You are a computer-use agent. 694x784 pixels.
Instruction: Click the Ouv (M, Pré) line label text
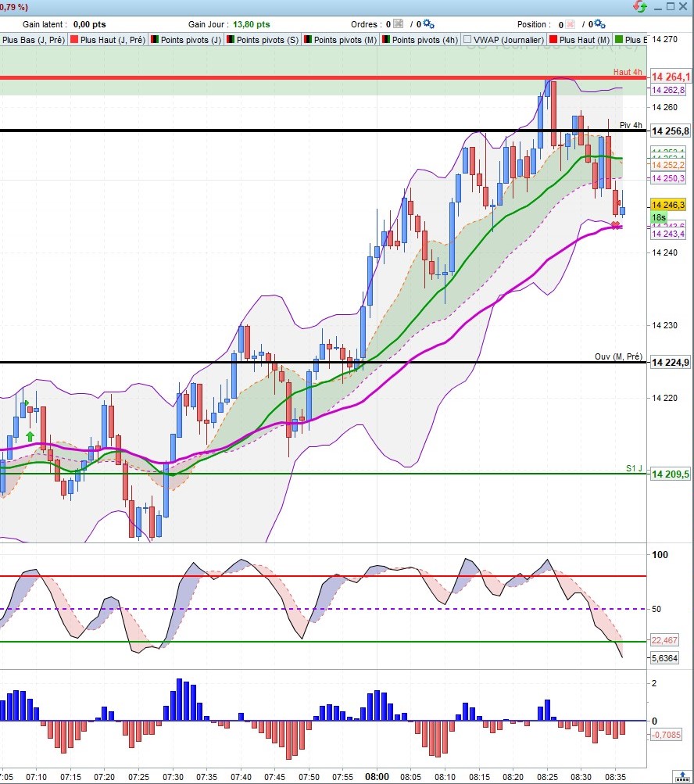pyautogui.click(x=618, y=356)
